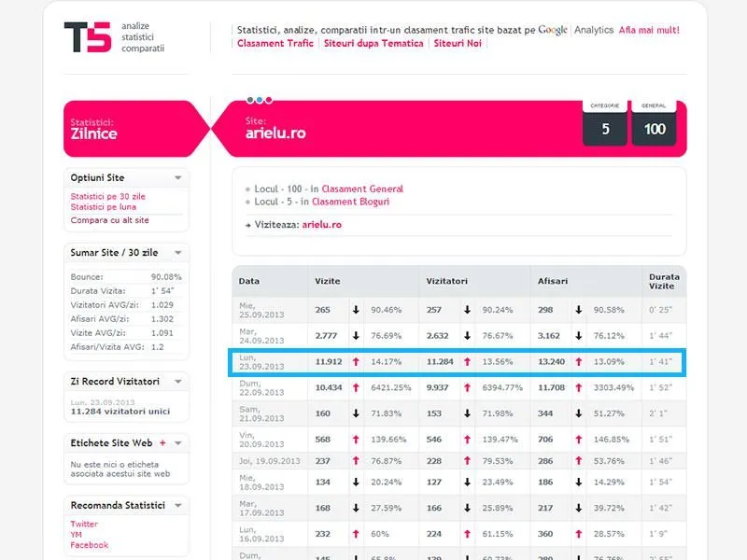Click the T5 logo
Viewport: 747px width, 560px height.
pyautogui.click(x=88, y=37)
